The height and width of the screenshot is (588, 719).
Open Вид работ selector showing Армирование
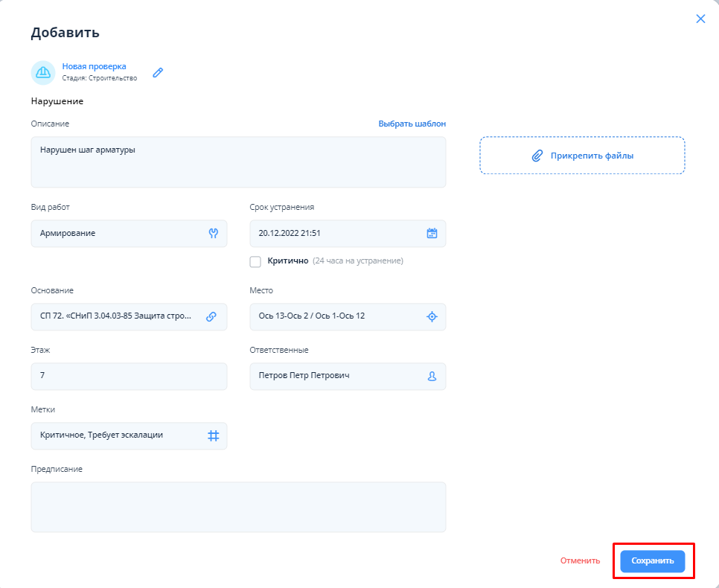point(119,233)
